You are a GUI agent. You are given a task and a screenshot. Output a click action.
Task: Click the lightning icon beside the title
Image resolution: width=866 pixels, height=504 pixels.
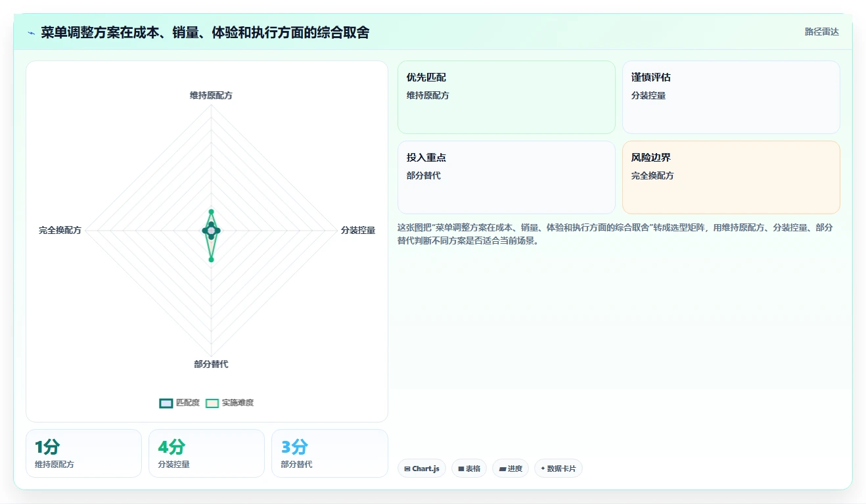click(32, 32)
